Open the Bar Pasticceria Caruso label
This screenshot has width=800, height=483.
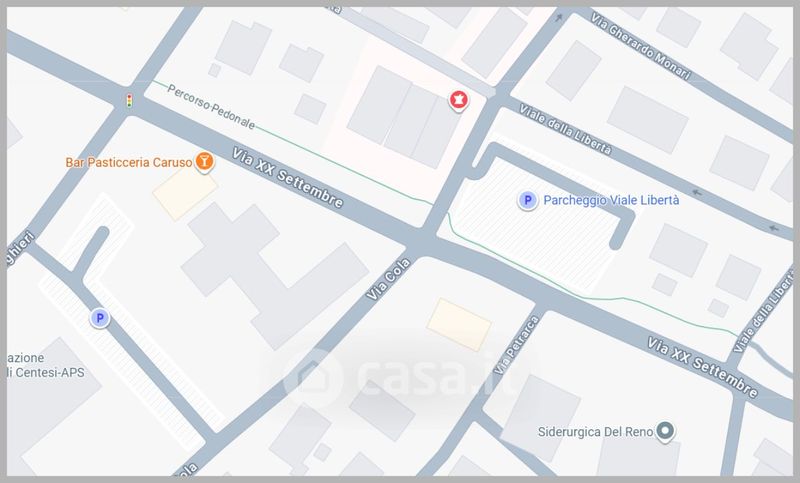pos(129,162)
